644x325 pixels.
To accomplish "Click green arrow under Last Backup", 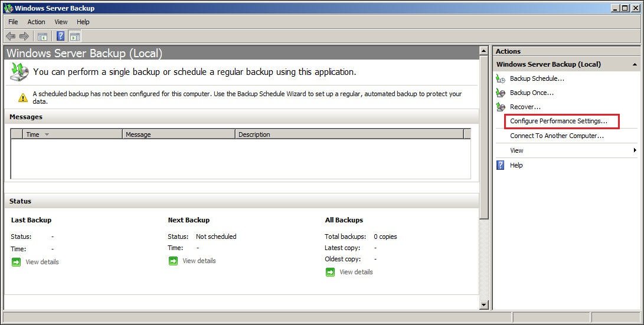I will coord(16,262).
